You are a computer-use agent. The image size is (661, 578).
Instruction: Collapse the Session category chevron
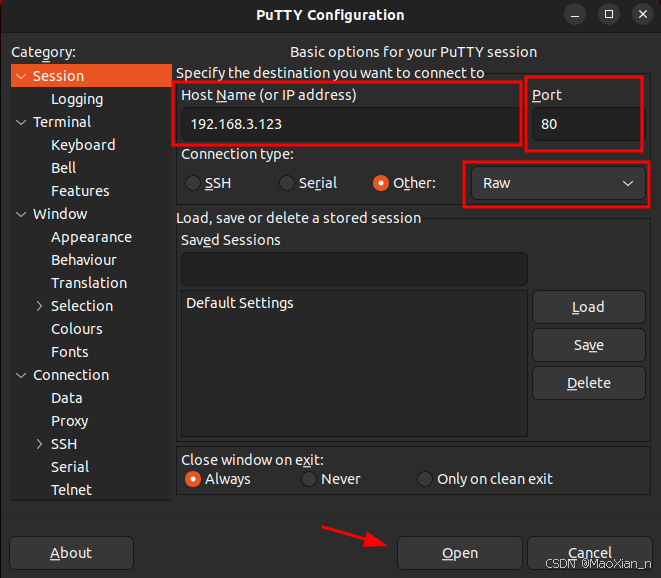[21, 76]
